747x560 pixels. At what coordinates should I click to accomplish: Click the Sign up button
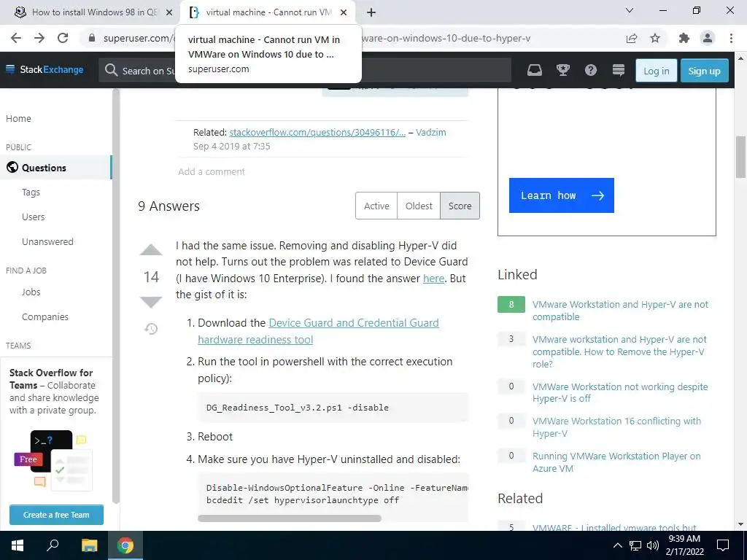pos(704,71)
